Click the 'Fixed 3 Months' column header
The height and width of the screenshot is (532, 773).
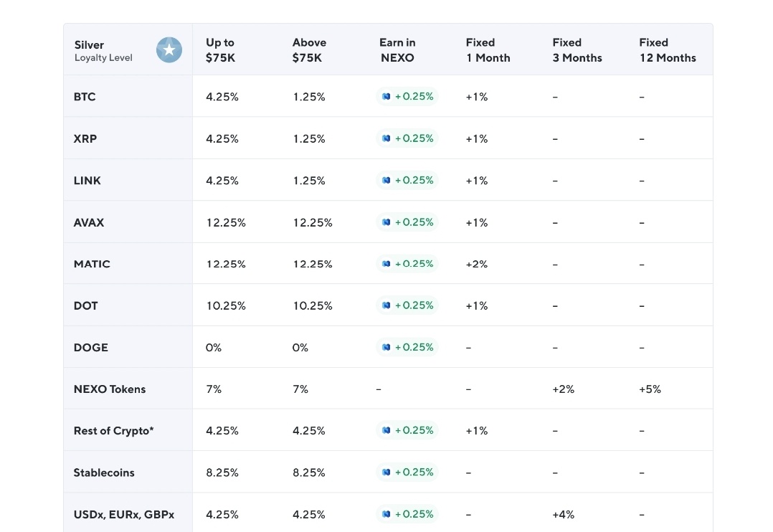(577, 49)
